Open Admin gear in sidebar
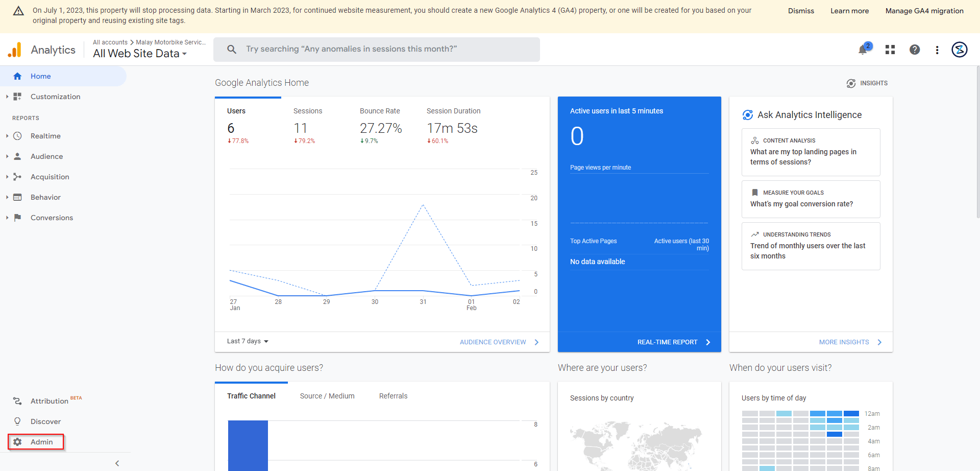This screenshot has width=980, height=471. pyautogui.click(x=36, y=442)
